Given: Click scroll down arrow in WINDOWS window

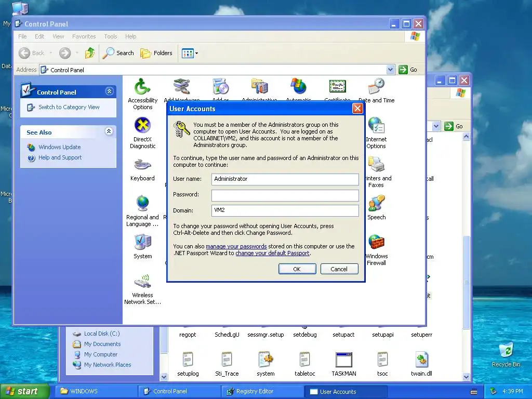Looking at the screenshot, I should pos(466,377).
